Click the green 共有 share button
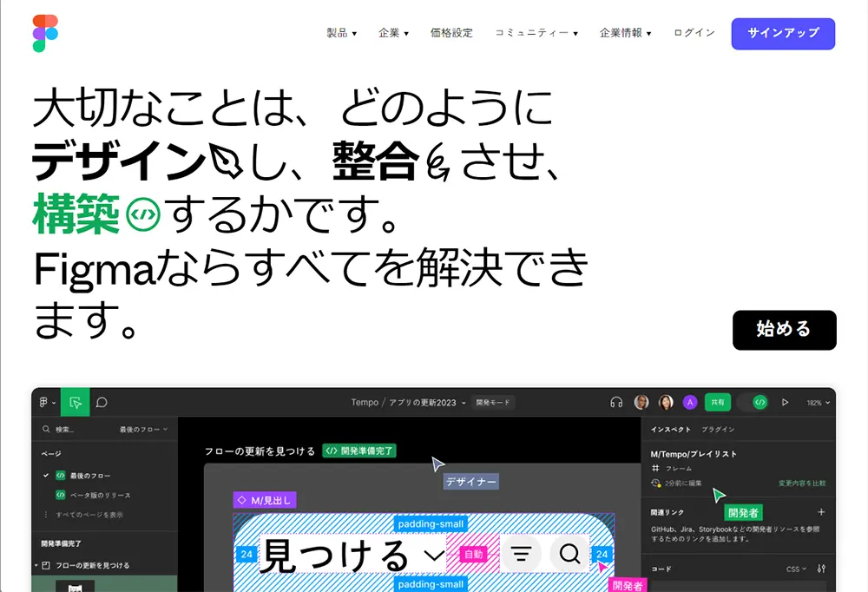The image size is (868, 592). pos(718,403)
